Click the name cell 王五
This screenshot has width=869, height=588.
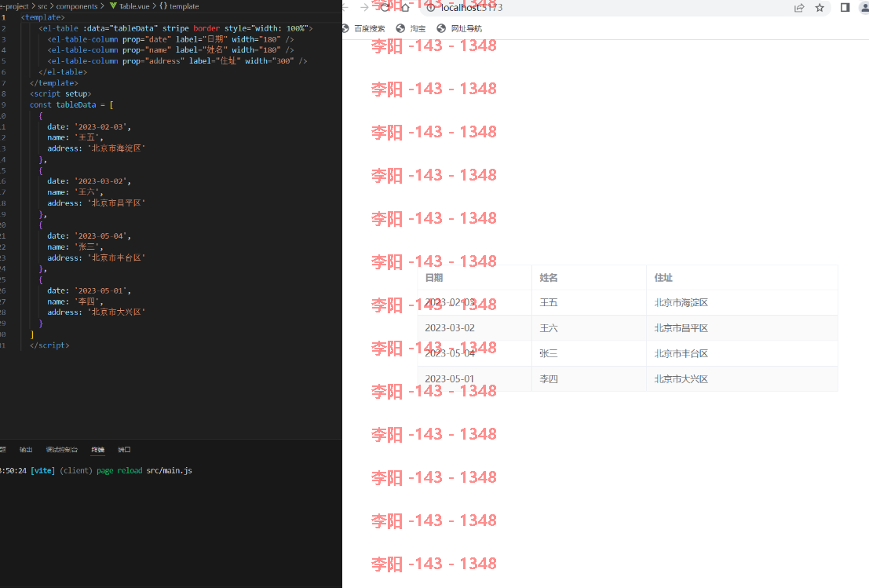pyautogui.click(x=589, y=302)
